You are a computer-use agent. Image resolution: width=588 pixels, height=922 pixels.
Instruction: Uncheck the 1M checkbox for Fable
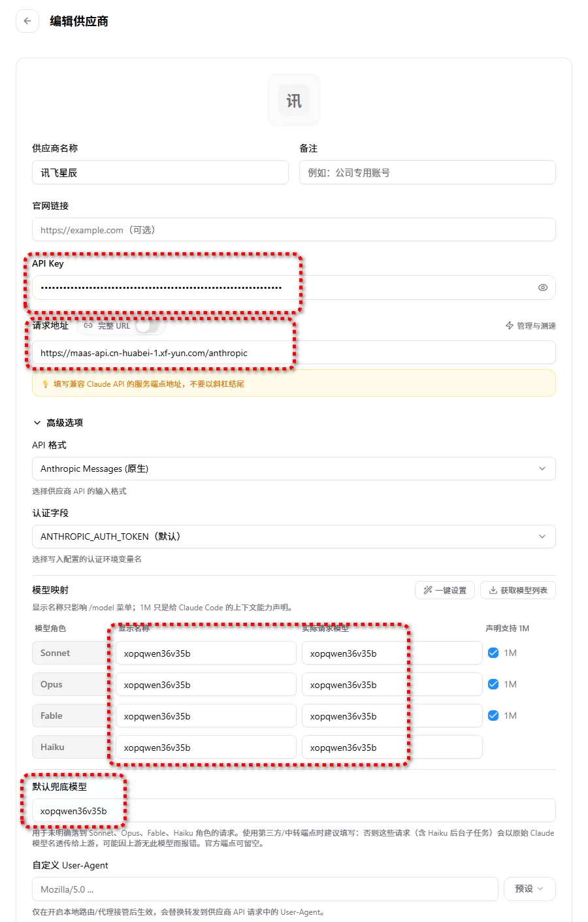click(493, 716)
